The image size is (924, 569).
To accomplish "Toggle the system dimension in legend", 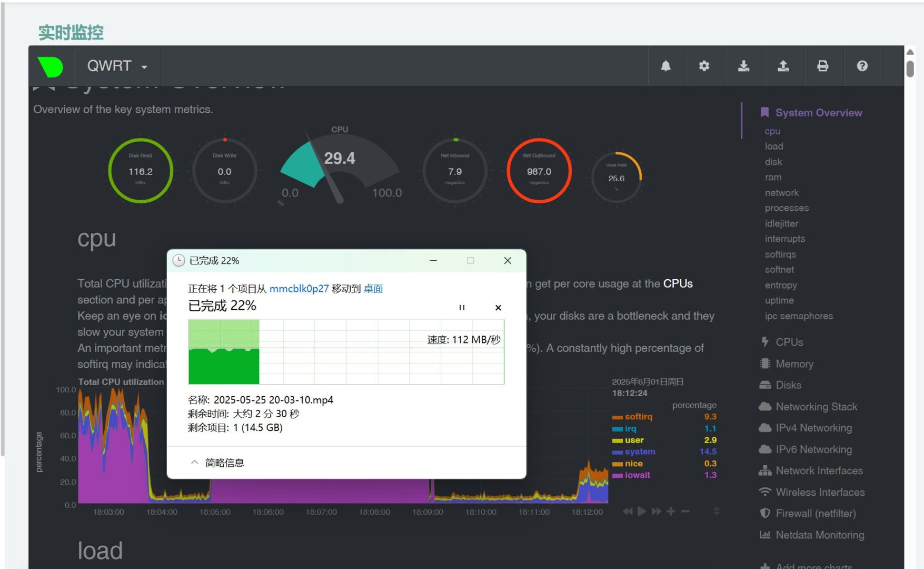I will (x=640, y=452).
